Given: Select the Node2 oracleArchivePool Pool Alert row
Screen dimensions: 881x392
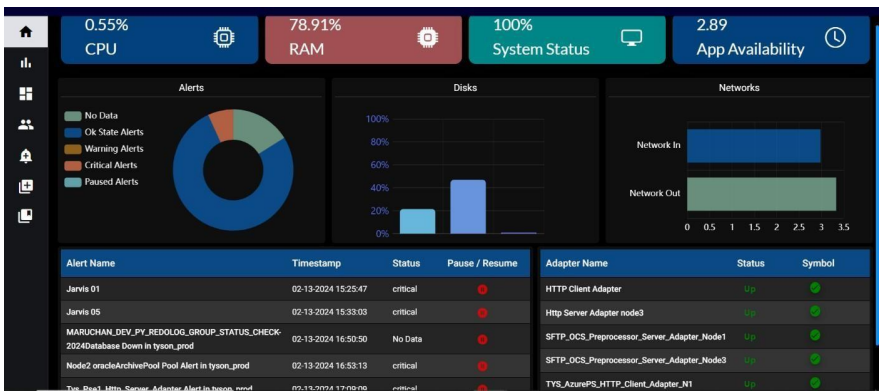Looking at the screenshot, I should [296, 366].
